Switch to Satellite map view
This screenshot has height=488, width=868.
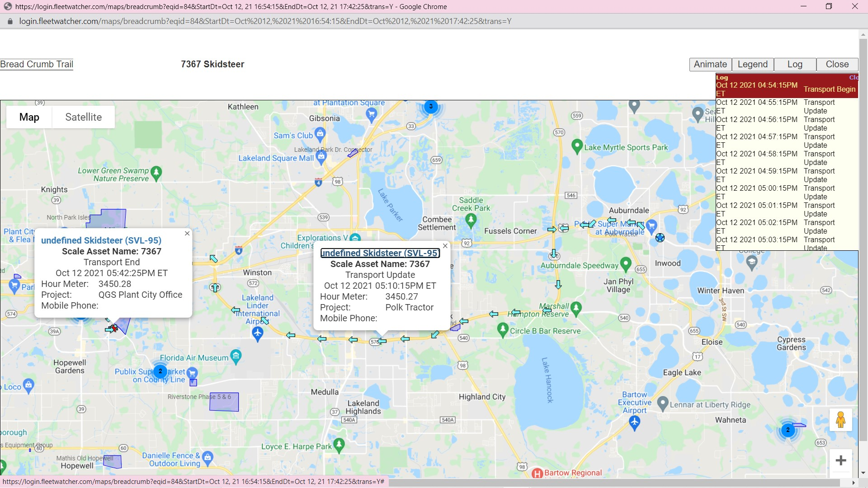coord(84,117)
